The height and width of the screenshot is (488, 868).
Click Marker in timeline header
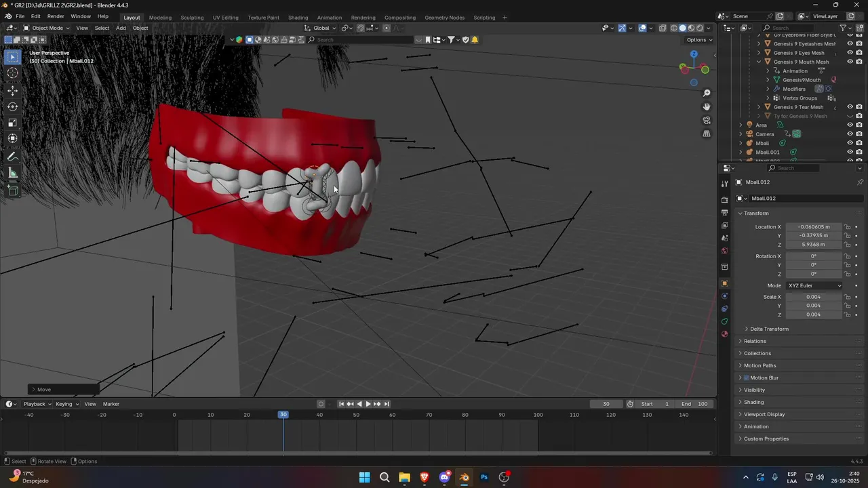click(111, 404)
